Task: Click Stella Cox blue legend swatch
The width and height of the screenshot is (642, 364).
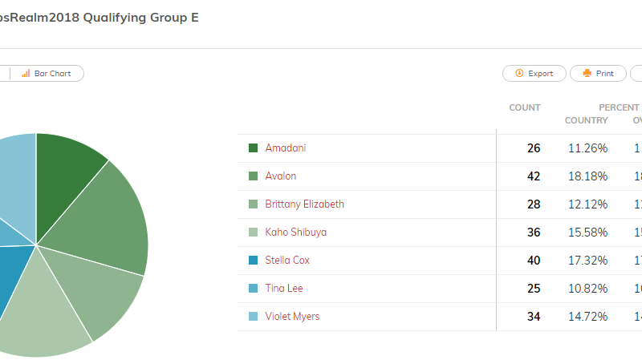Action: 253,260
